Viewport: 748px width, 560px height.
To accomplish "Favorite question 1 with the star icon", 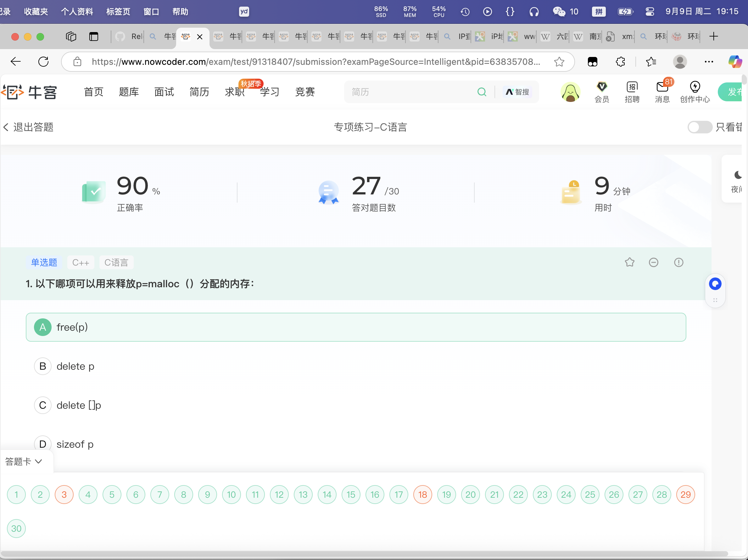I will [x=629, y=262].
